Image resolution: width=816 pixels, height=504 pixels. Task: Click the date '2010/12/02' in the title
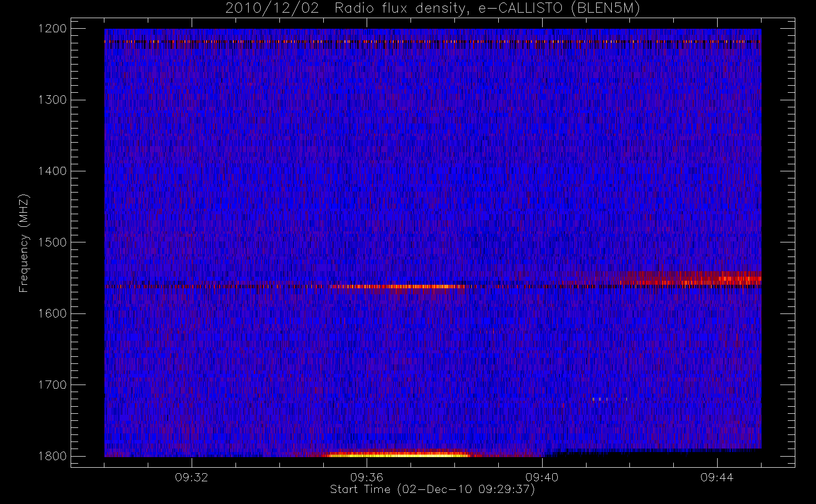pos(272,9)
